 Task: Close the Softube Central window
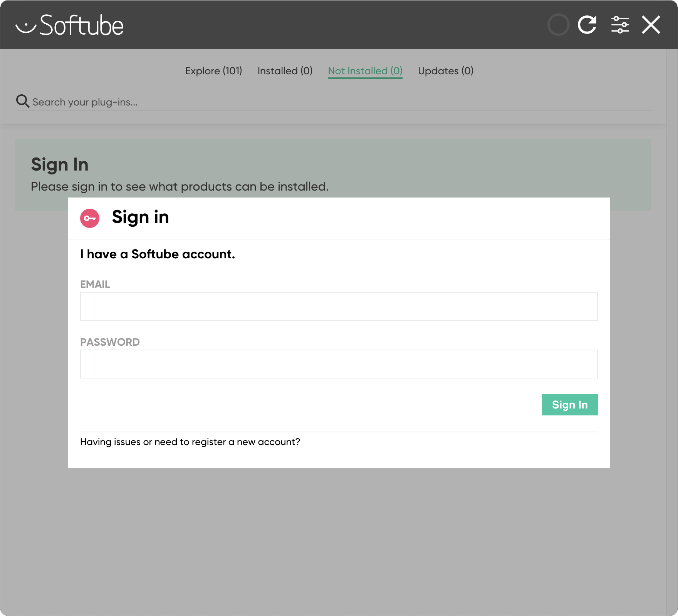point(651,25)
